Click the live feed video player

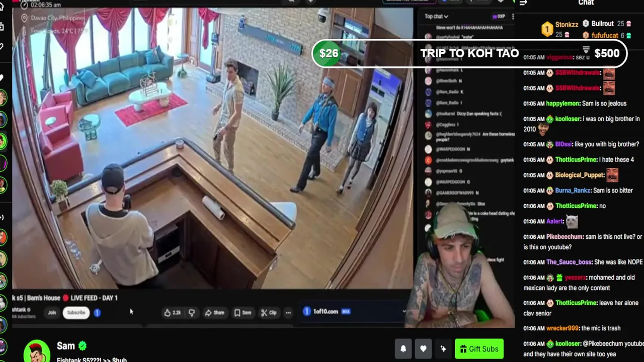[x=212, y=148]
